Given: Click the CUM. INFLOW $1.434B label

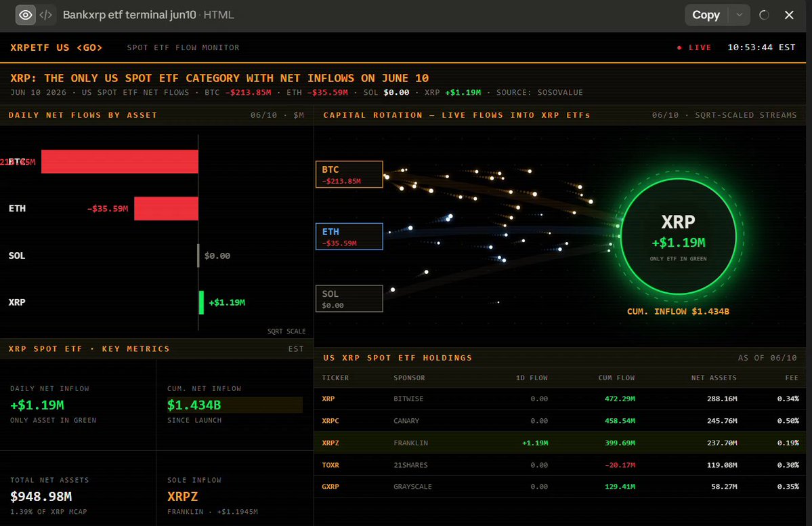Looking at the screenshot, I should click(x=678, y=311).
